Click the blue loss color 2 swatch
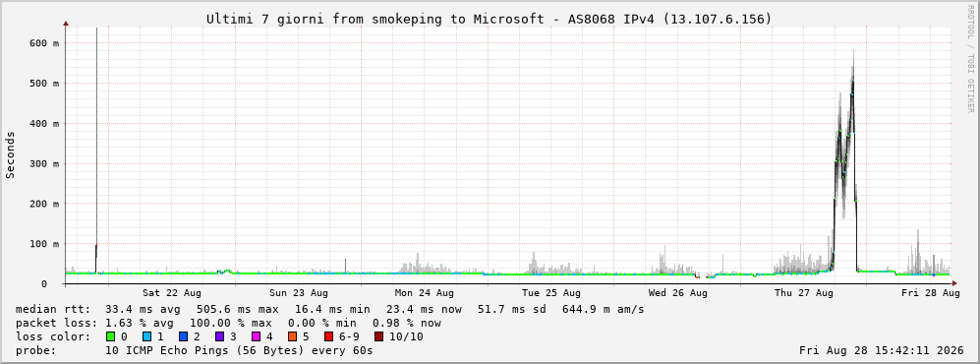Viewport: 980px width, 364px height. pos(183,337)
